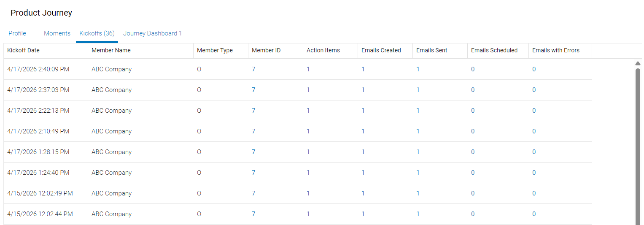Open Emails Created link for 12:02:44 PM kickoff

[x=363, y=214]
